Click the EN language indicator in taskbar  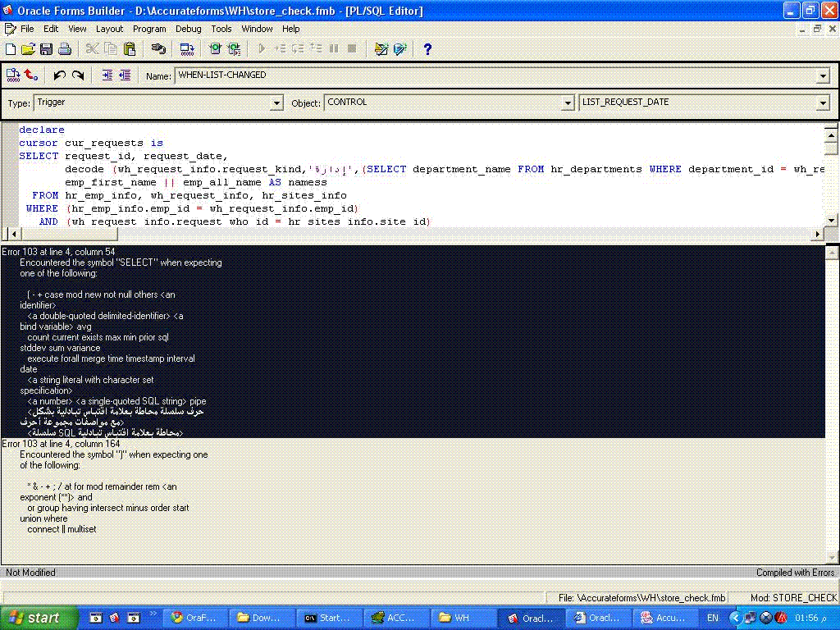pos(713,619)
